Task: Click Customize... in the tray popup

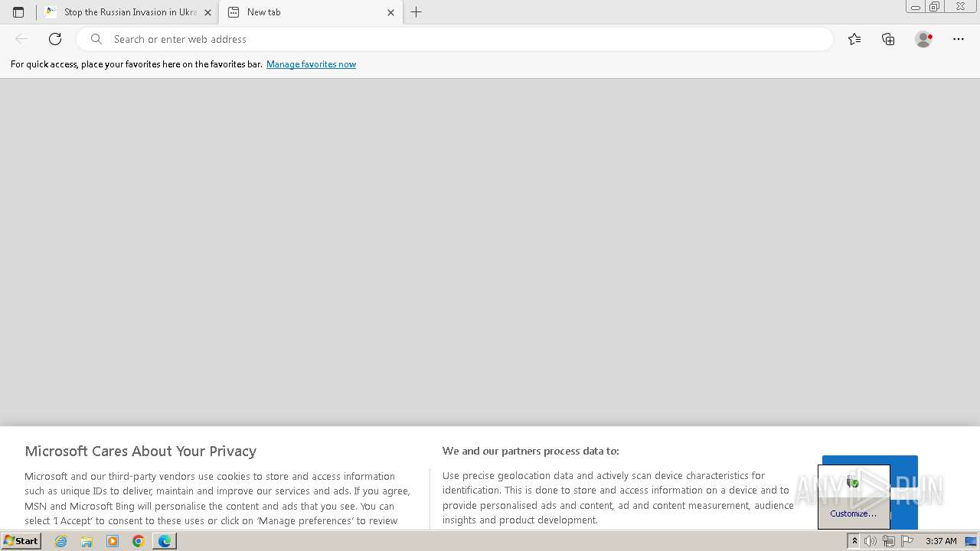Action: pyautogui.click(x=853, y=514)
